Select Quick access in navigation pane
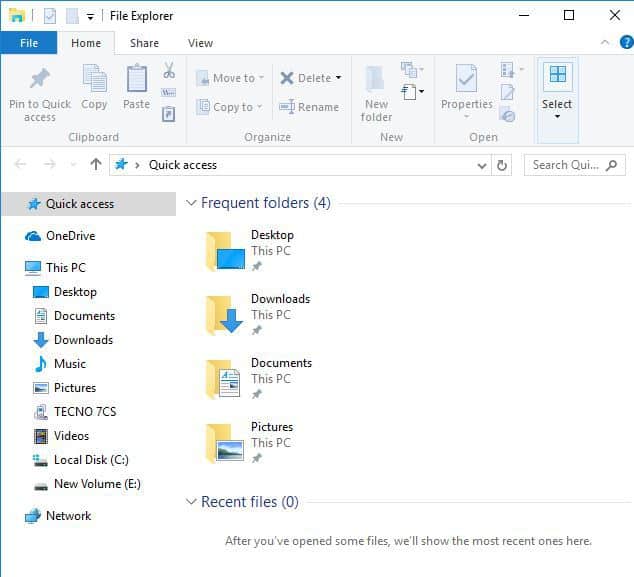Image resolution: width=634 pixels, height=577 pixels. 89,204
